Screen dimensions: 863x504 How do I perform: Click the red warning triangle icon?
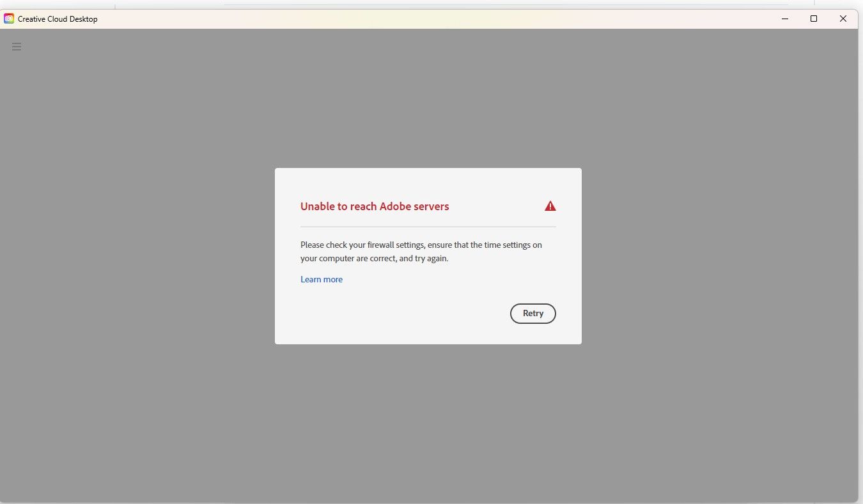(550, 206)
